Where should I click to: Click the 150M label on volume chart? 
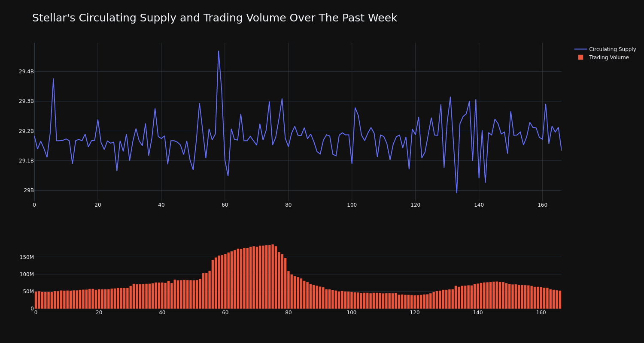(27, 257)
